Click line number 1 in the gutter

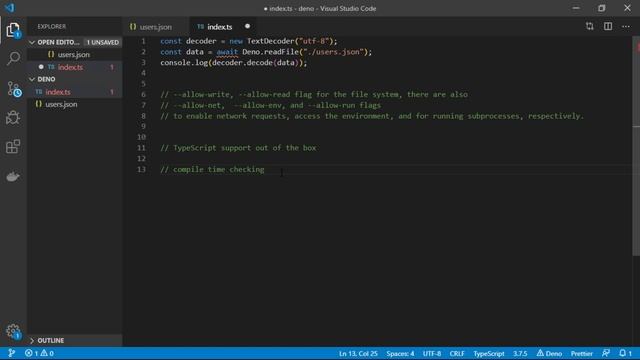[143, 41]
